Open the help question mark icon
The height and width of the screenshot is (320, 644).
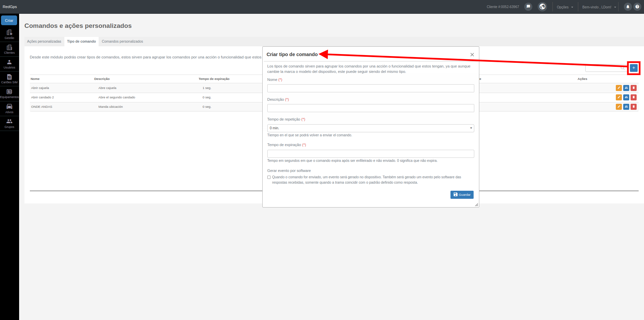pos(637,7)
